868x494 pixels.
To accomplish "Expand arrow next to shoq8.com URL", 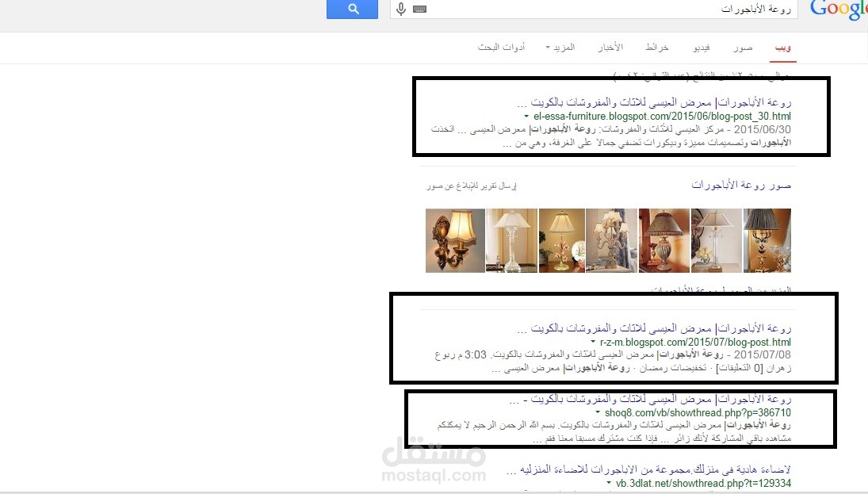I will [x=598, y=412].
